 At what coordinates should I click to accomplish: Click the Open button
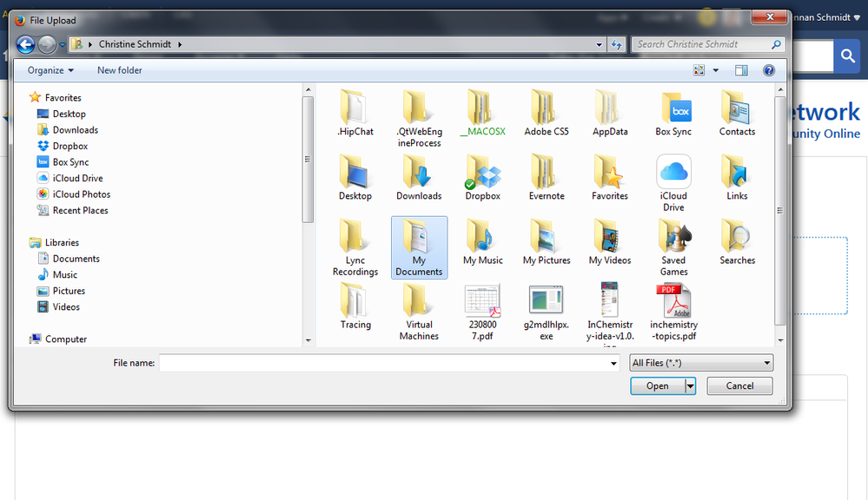click(657, 386)
